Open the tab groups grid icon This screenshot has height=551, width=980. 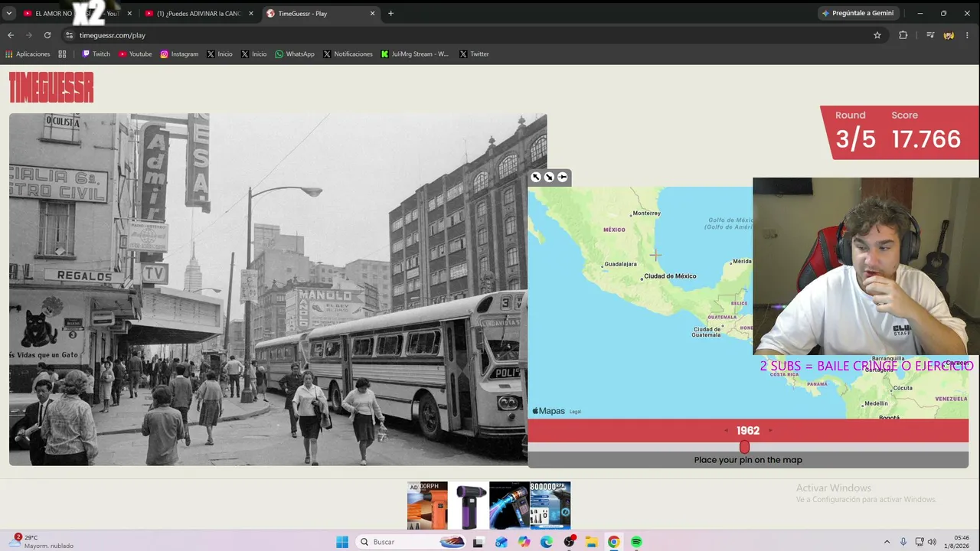[x=63, y=54]
